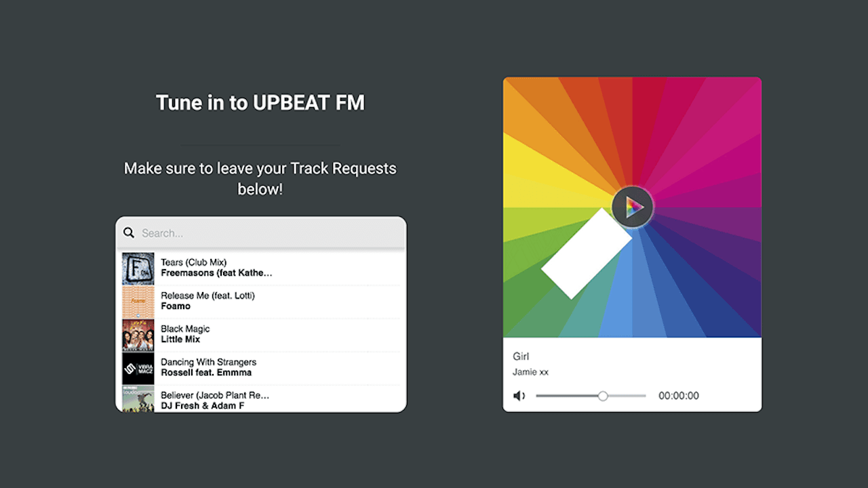868x488 pixels.
Task: Click the Little Mix album cover thumbnail
Action: click(x=138, y=334)
